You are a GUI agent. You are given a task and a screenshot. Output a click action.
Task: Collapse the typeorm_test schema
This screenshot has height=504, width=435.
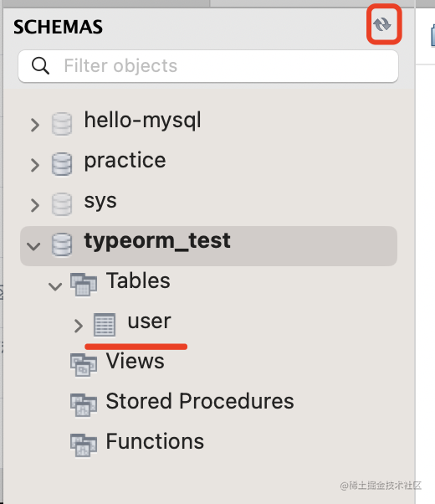pos(33,246)
